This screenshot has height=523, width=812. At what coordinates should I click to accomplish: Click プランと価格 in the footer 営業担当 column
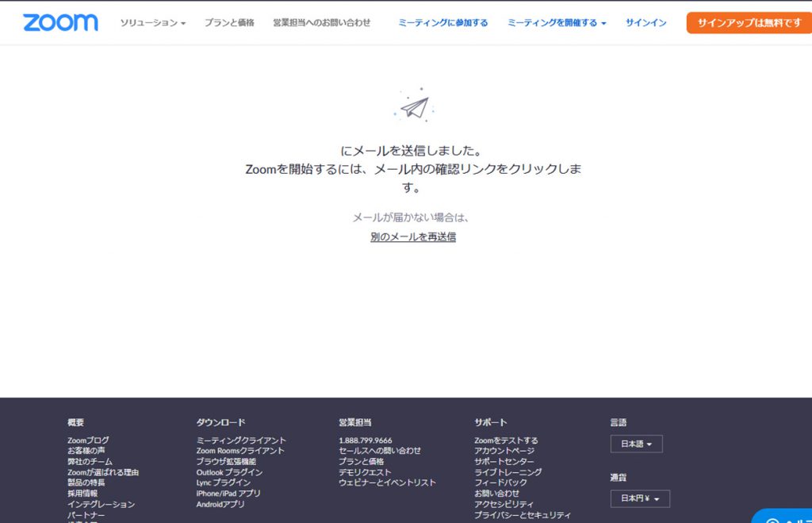362,461
